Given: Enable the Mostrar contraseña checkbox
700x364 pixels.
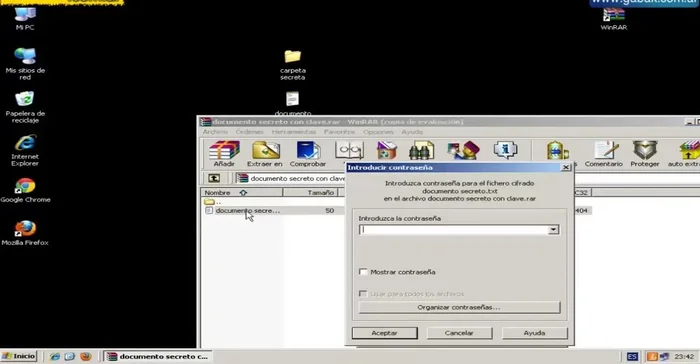Looking at the screenshot, I should tap(363, 272).
